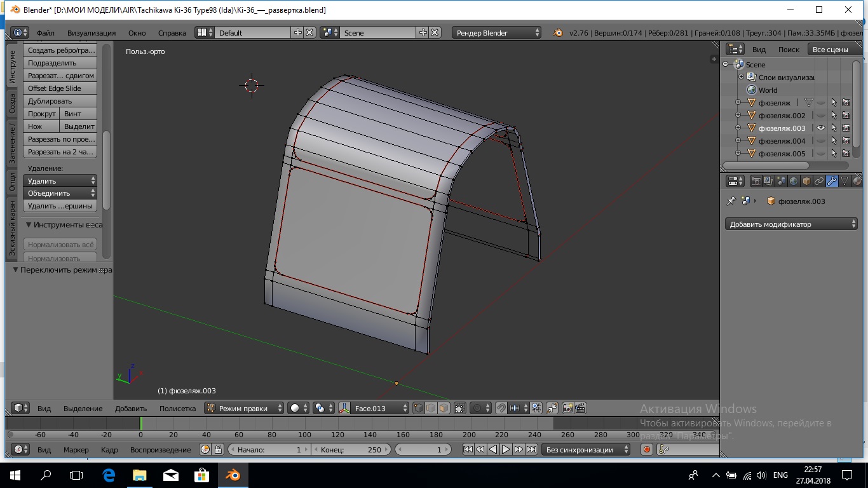The image size is (868, 488).
Task: Click the Конец frame field in timeline
Action: pyautogui.click(x=351, y=450)
